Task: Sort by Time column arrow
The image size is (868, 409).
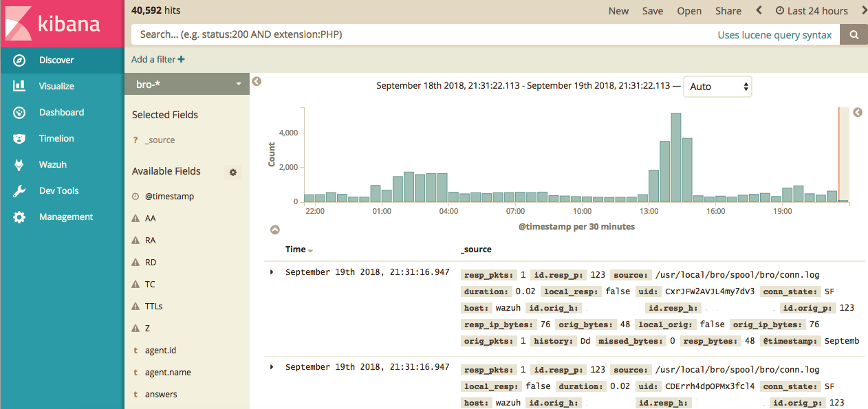Action: [x=310, y=250]
